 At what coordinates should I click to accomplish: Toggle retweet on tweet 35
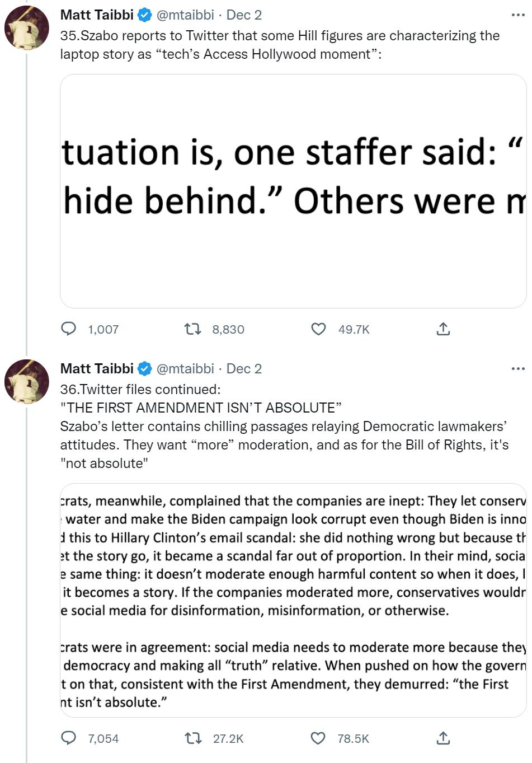coord(193,330)
